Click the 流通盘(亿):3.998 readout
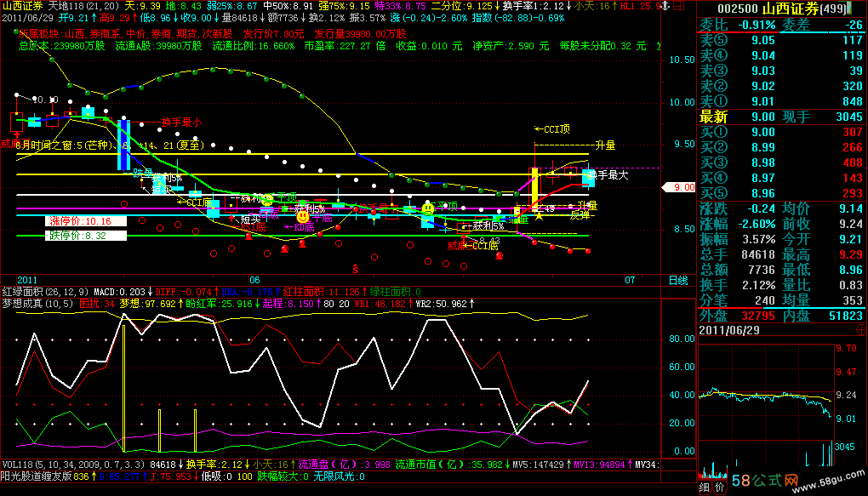 coord(345,465)
